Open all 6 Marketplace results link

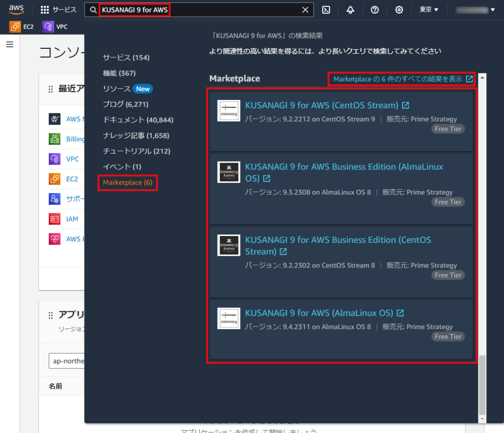click(403, 79)
